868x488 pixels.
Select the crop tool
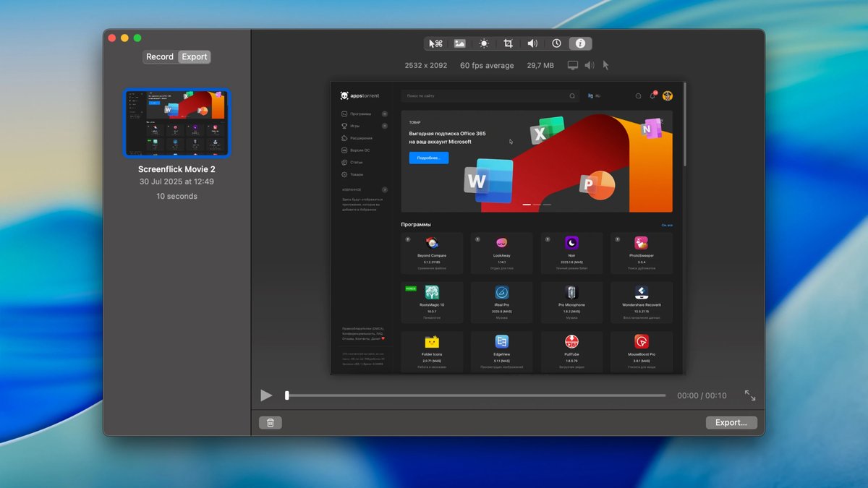coord(508,43)
